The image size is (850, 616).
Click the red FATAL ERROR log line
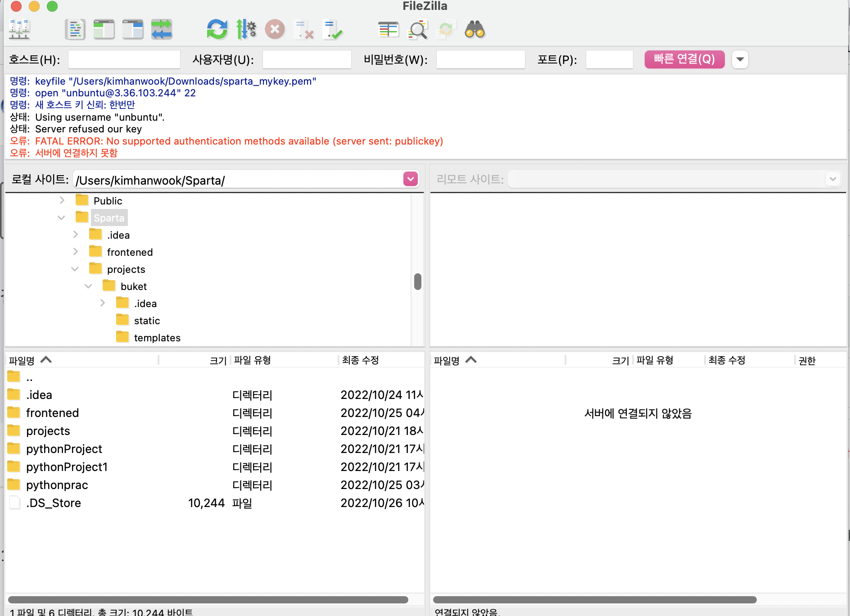tap(239, 141)
